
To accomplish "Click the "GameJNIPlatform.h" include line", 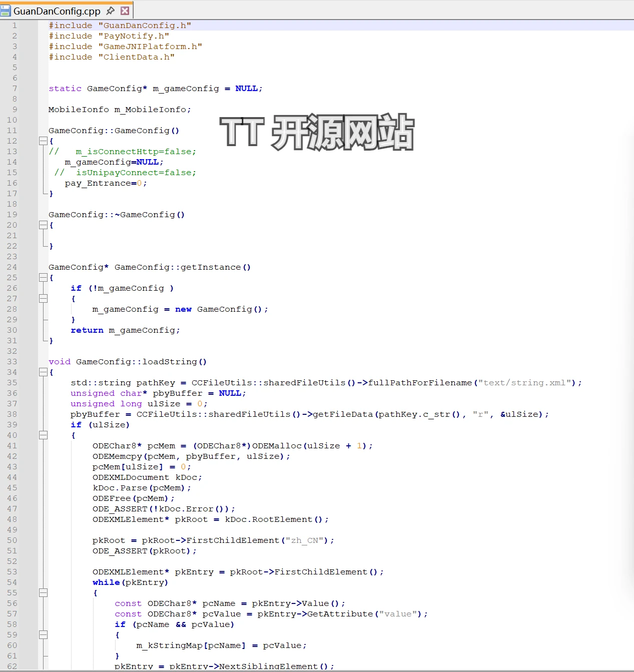I will coord(125,47).
